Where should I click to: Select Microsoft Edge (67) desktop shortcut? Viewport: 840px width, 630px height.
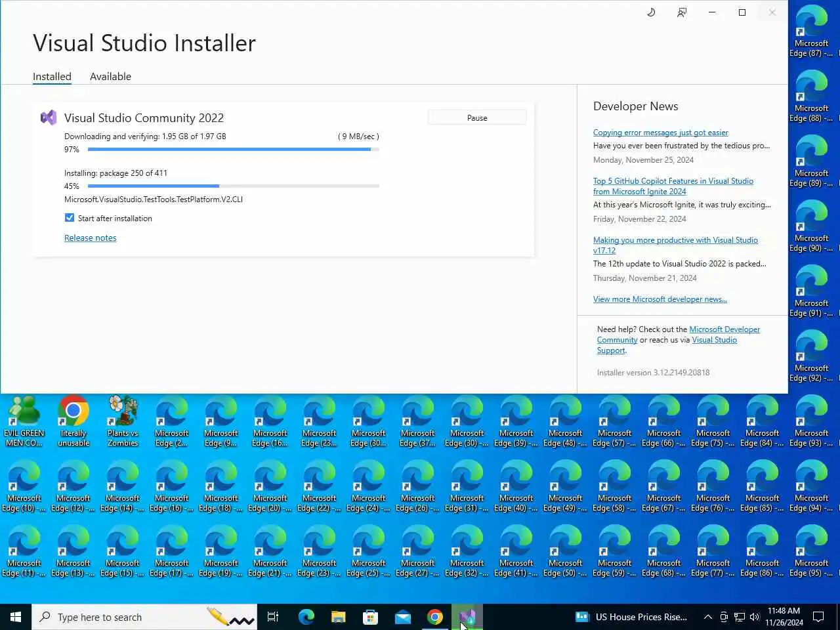(664, 487)
